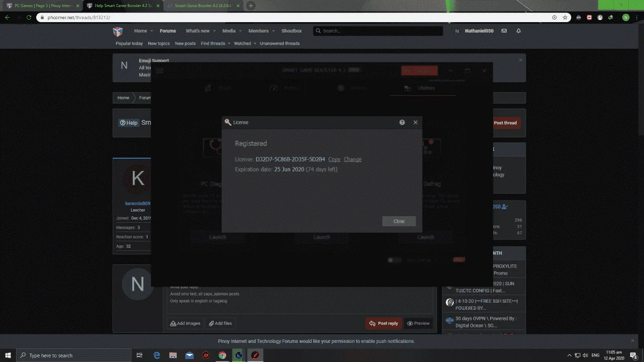Expand the Members dropdown arrow
The height and width of the screenshot is (362, 644).
click(273, 31)
